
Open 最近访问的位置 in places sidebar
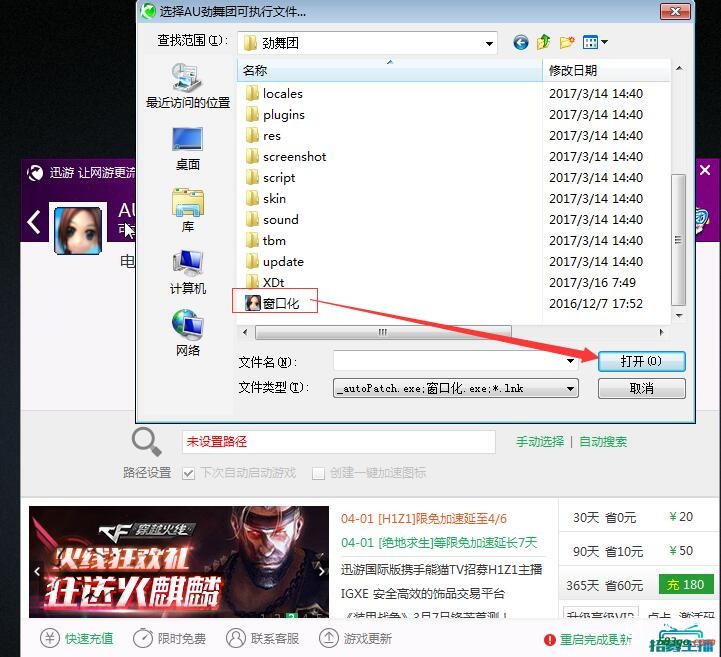click(x=188, y=86)
